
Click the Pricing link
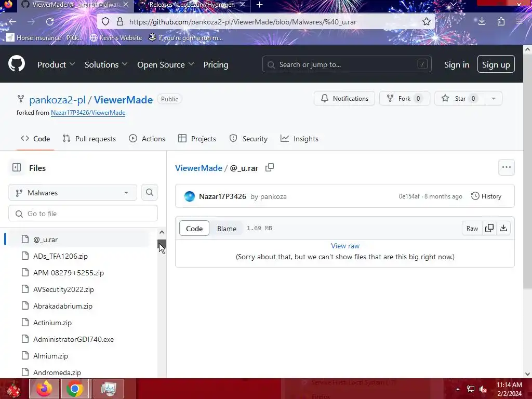(x=216, y=64)
